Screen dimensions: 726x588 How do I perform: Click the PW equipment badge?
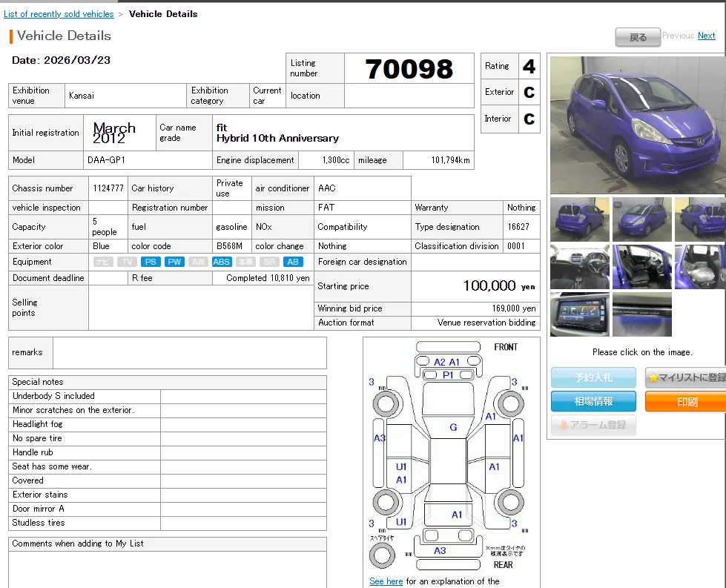tap(174, 262)
